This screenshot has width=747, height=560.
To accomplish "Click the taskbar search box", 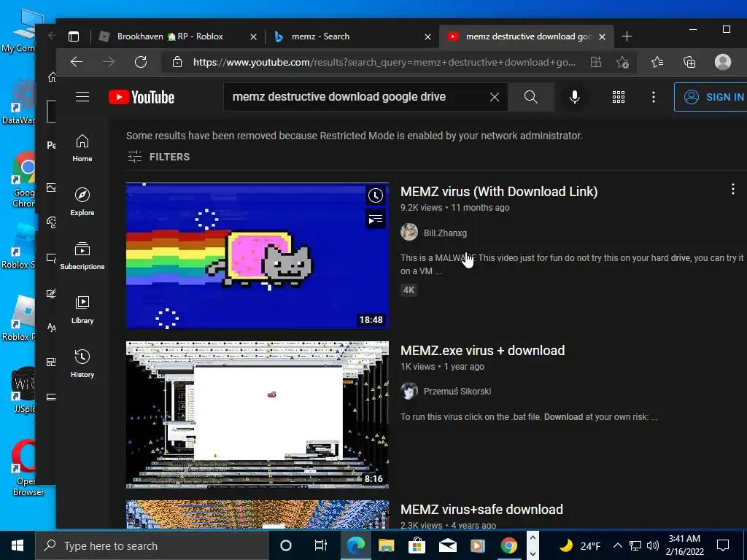I will click(x=152, y=545).
